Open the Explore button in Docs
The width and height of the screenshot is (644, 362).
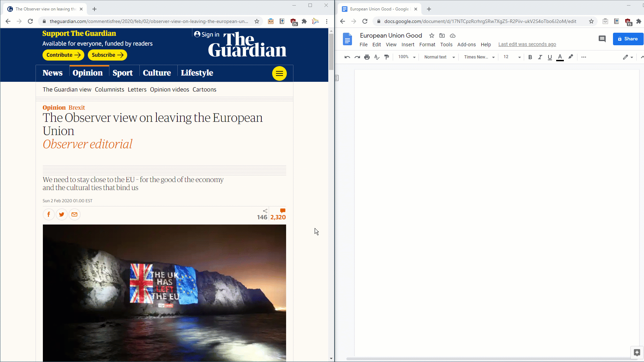(637, 352)
